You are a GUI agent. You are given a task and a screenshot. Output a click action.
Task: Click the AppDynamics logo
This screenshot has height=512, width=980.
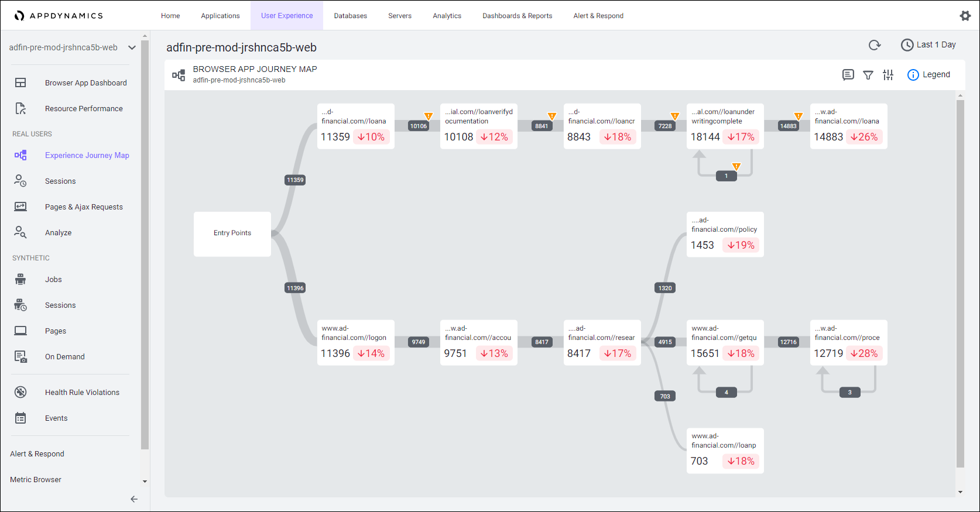tap(59, 16)
